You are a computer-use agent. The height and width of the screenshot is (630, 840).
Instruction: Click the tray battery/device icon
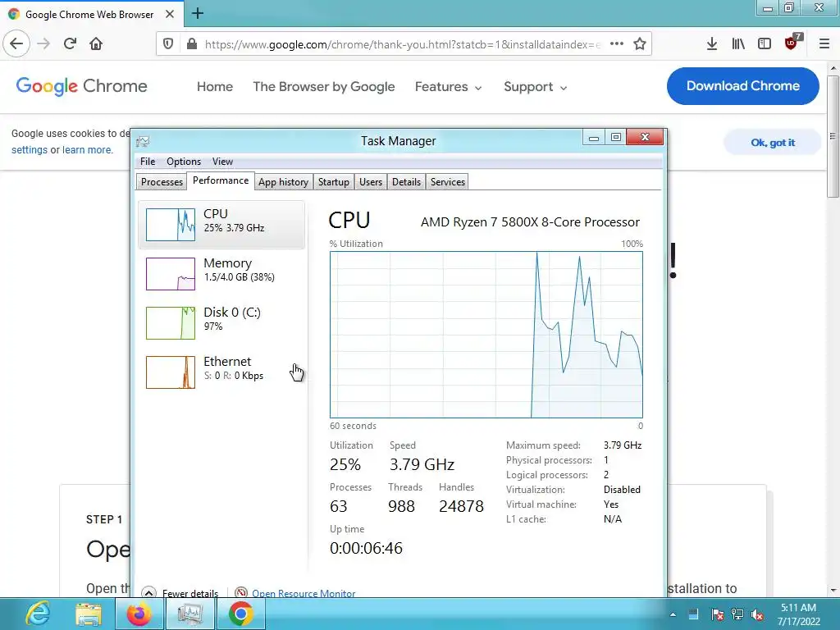[x=693, y=614]
